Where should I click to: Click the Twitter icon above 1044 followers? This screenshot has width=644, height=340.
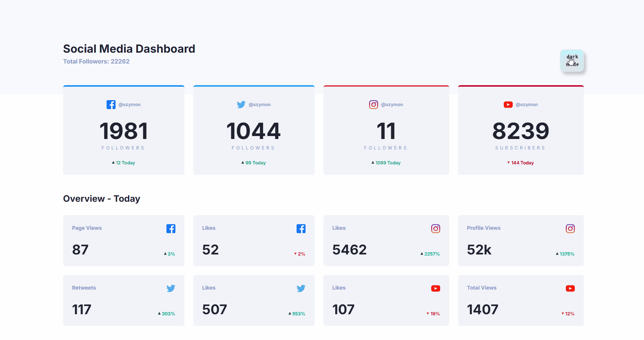241,105
